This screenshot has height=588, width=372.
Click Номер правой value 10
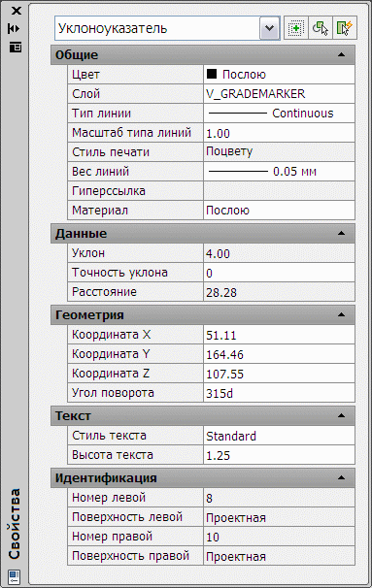280,537
